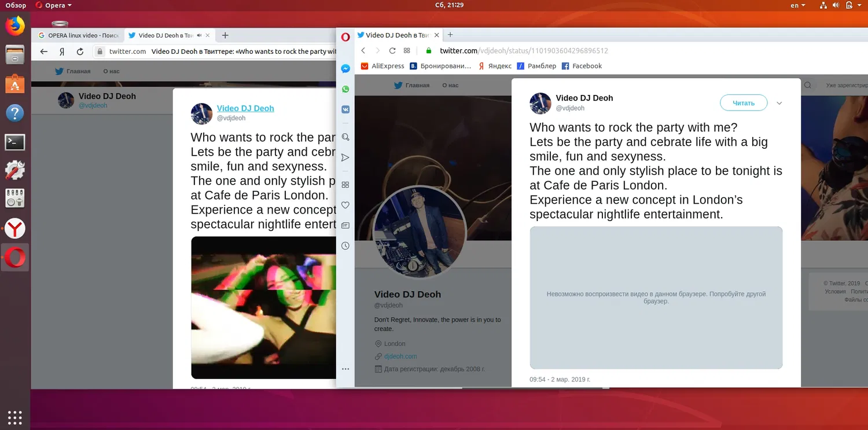Mute the Twitter tab audio in Yandex browser
The image size is (868, 430).
(x=199, y=35)
